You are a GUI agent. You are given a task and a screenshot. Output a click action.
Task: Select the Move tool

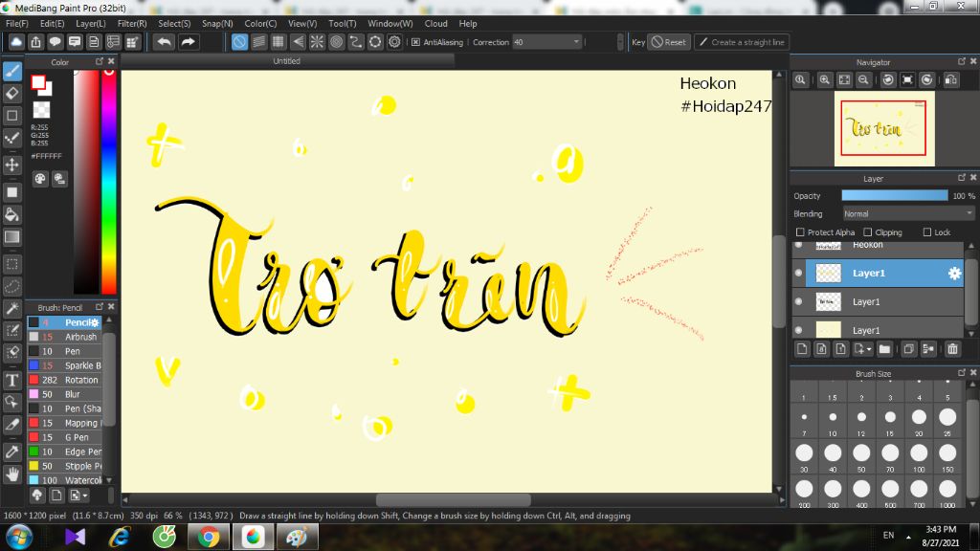(x=11, y=165)
